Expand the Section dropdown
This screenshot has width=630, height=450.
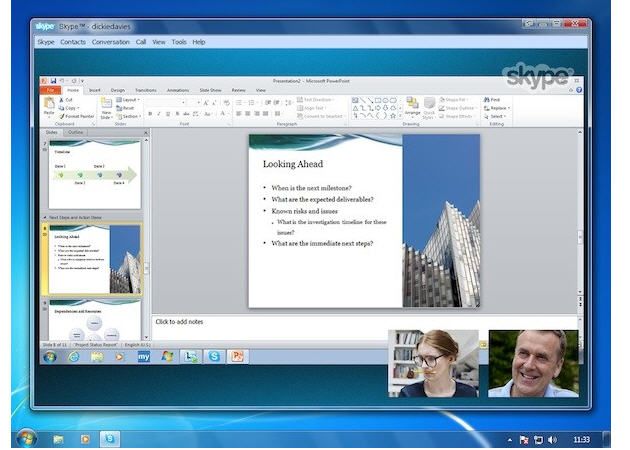pos(129,116)
